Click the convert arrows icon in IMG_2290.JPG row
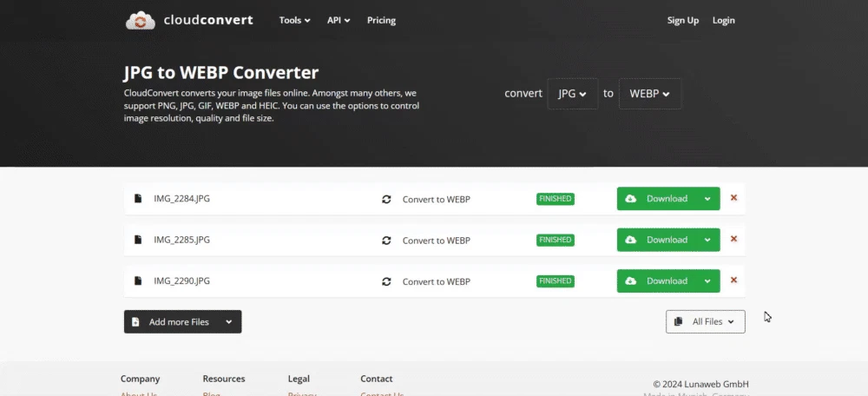Screen dimensions: 868x396 (386, 281)
